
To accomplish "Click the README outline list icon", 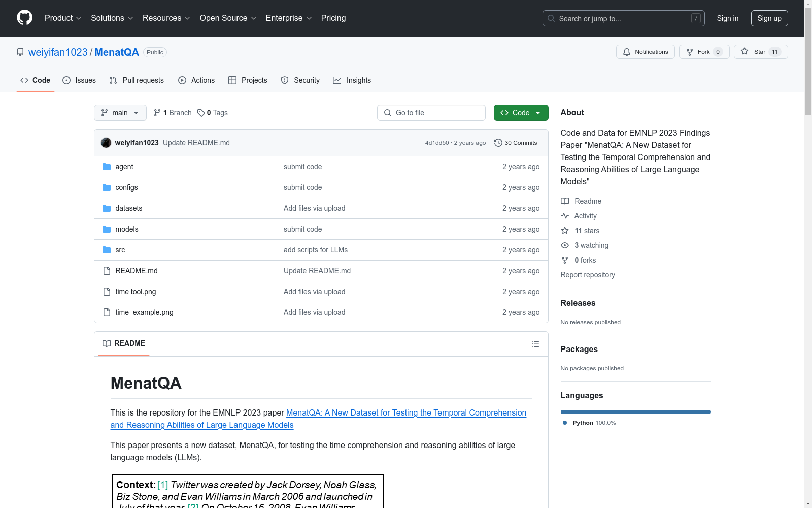I will [x=535, y=344].
